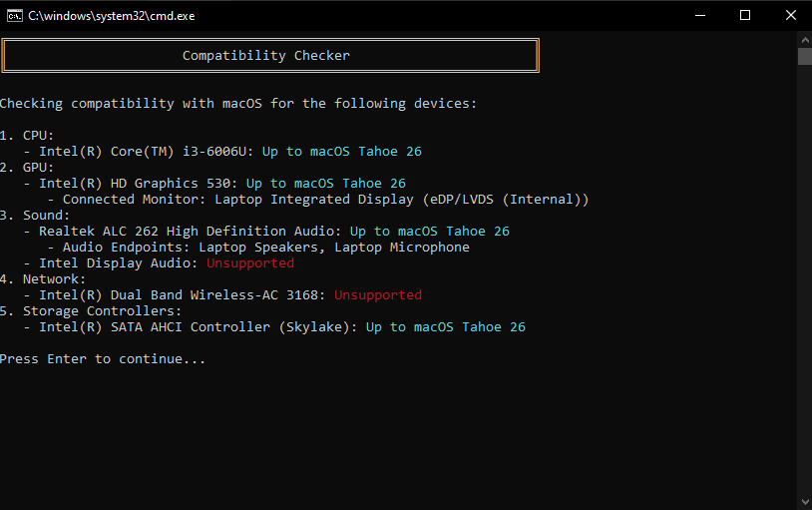Click the scrollbar down arrow
The width and height of the screenshot is (812, 510).
point(805,502)
